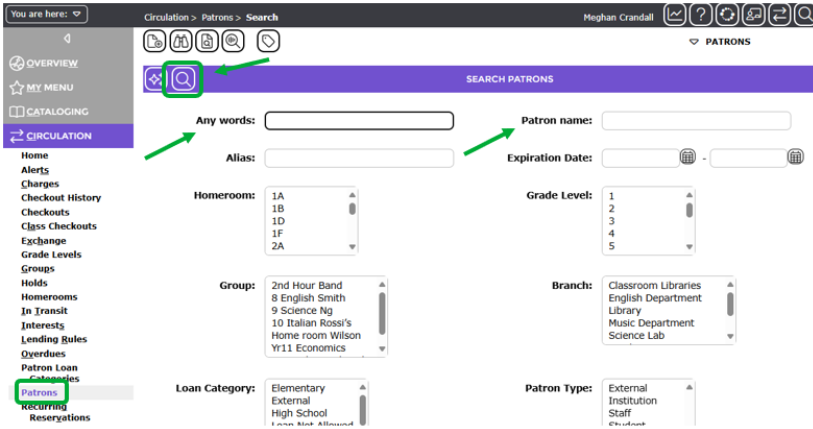Click the top-right global search icon
Viewport: 813px width, 429px height.
[804, 15]
